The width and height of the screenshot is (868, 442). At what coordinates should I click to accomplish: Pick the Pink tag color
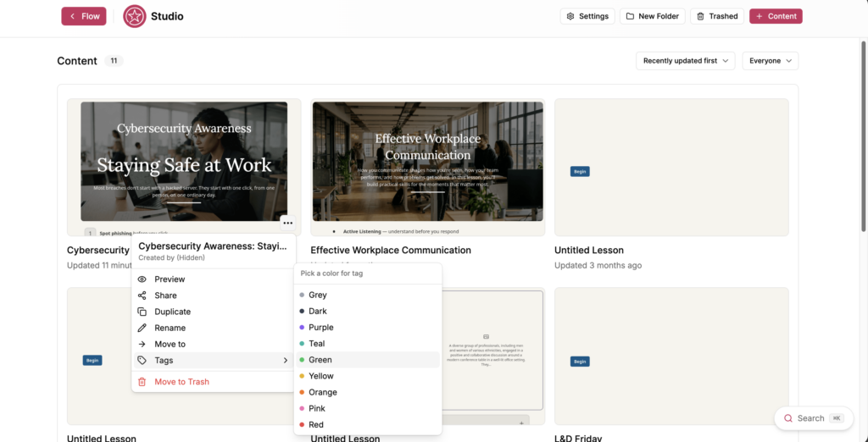368,408
